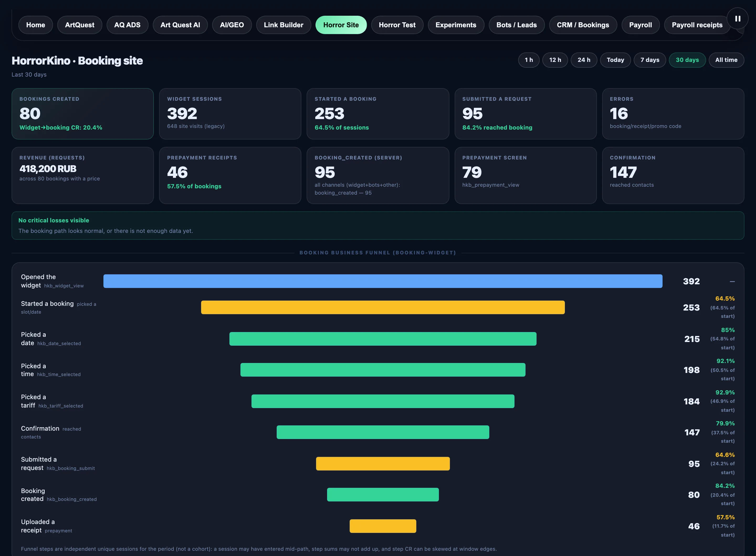The height and width of the screenshot is (556, 756).
Task: Click the Bookings Created card
Action: point(82,114)
